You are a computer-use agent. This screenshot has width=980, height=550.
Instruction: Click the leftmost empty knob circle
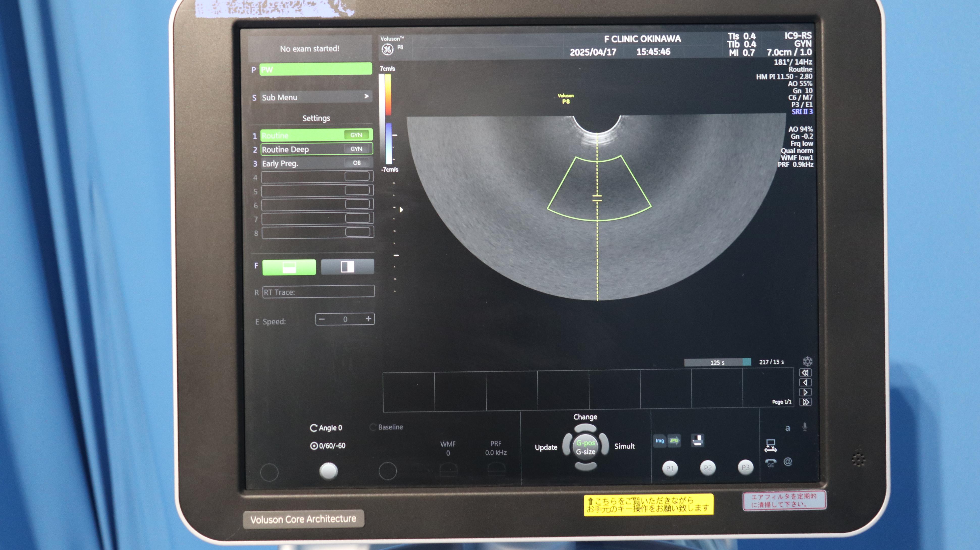pyautogui.click(x=269, y=472)
